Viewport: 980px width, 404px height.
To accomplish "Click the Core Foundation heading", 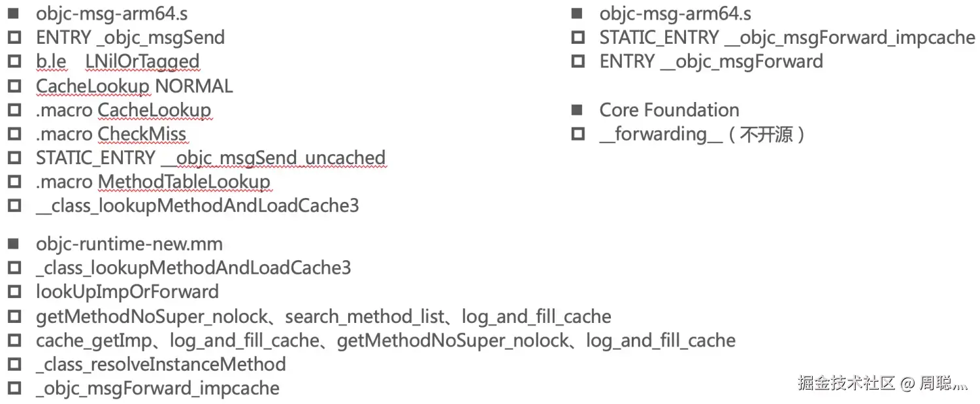I will coord(669,110).
